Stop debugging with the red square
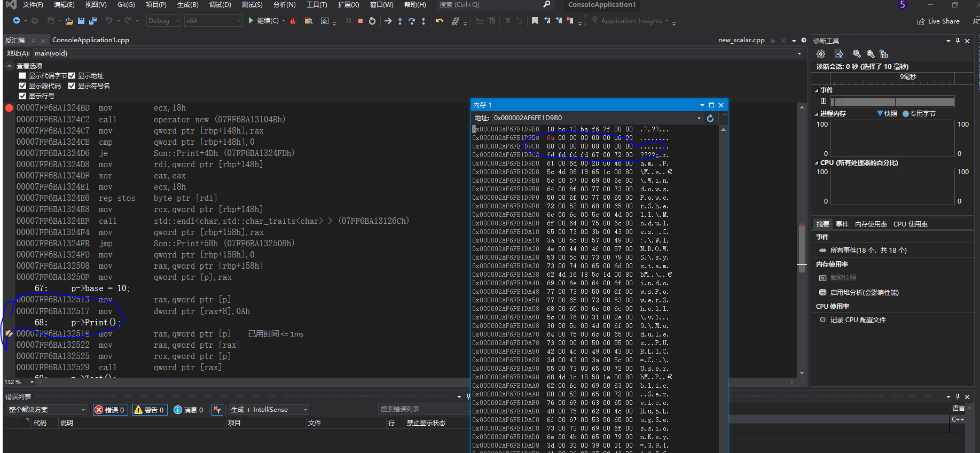The width and height of the screenshot is (980, 453). [360, 21]
